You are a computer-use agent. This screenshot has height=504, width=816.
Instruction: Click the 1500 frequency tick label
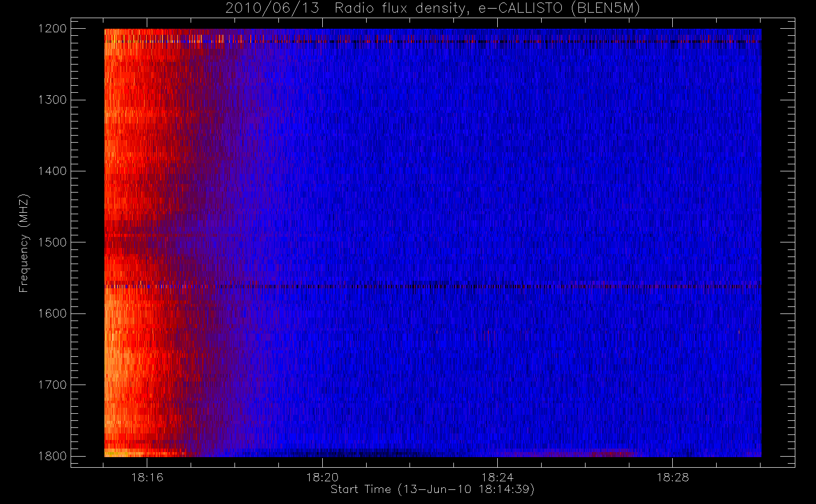(53, 242)
